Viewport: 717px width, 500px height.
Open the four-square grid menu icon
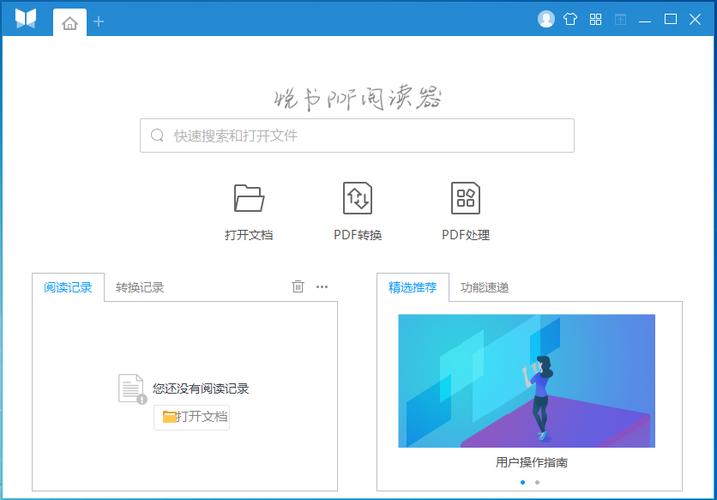(x=596, y=19)
